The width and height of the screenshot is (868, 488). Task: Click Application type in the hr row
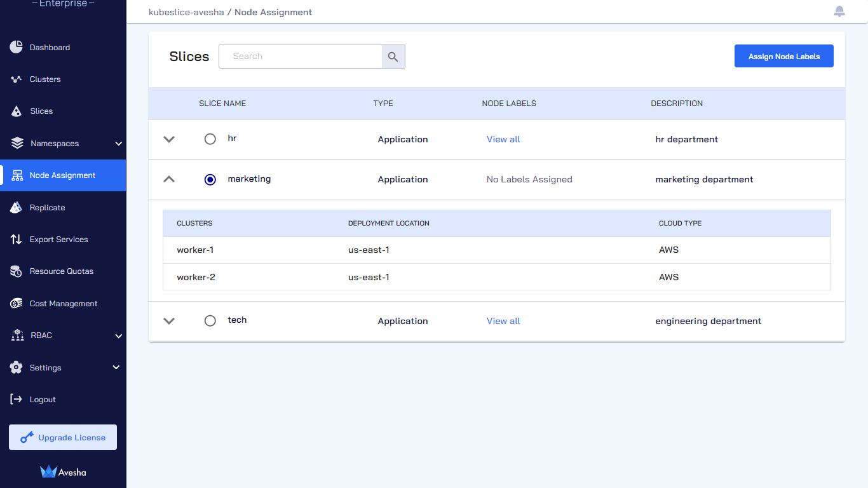click(403, 139)
